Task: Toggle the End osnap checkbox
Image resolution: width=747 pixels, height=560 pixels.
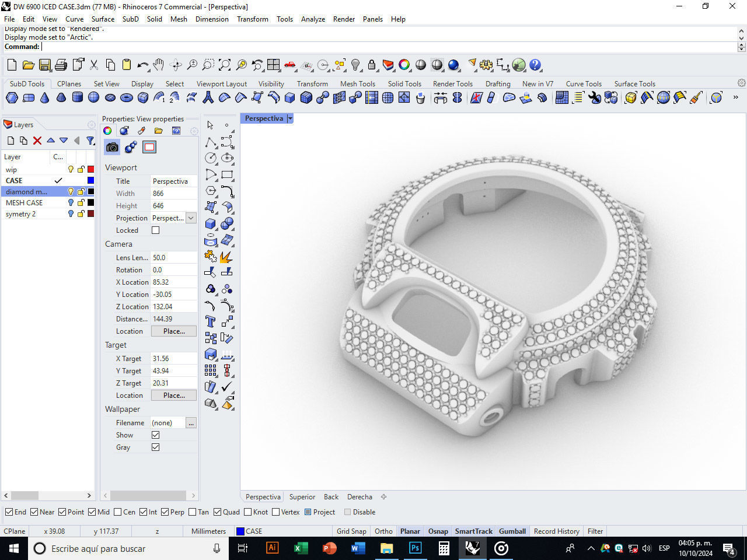Action: tap(9, 512)
